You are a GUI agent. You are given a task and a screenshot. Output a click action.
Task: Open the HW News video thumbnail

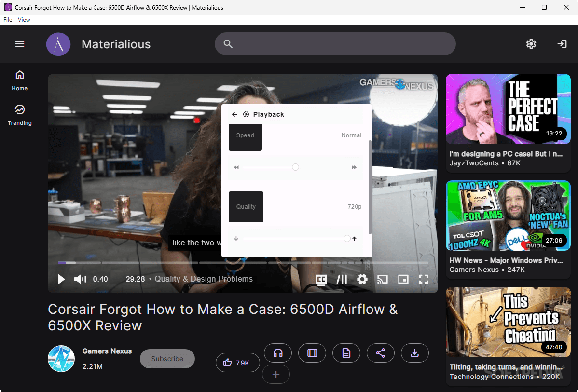click(x=508, y=216)
